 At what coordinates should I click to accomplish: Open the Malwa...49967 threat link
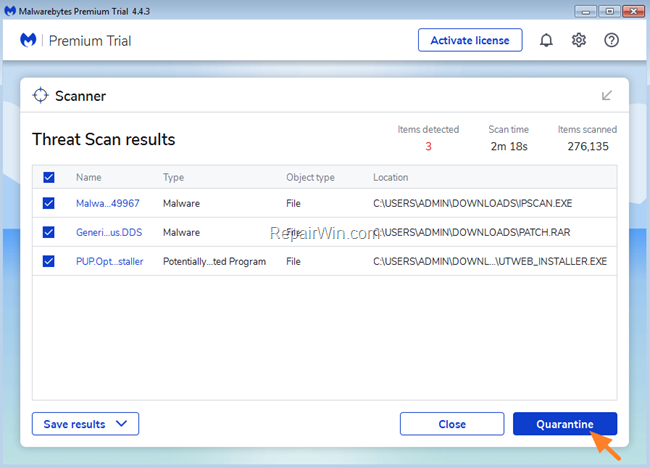point(108,203)
